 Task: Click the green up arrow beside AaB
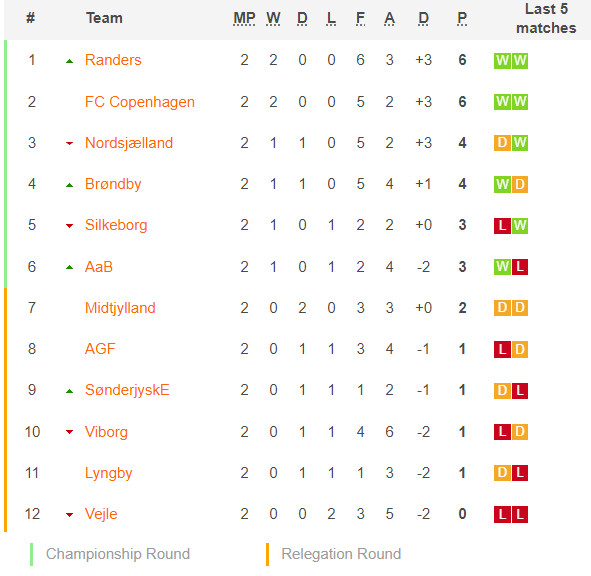pos(69,268)
